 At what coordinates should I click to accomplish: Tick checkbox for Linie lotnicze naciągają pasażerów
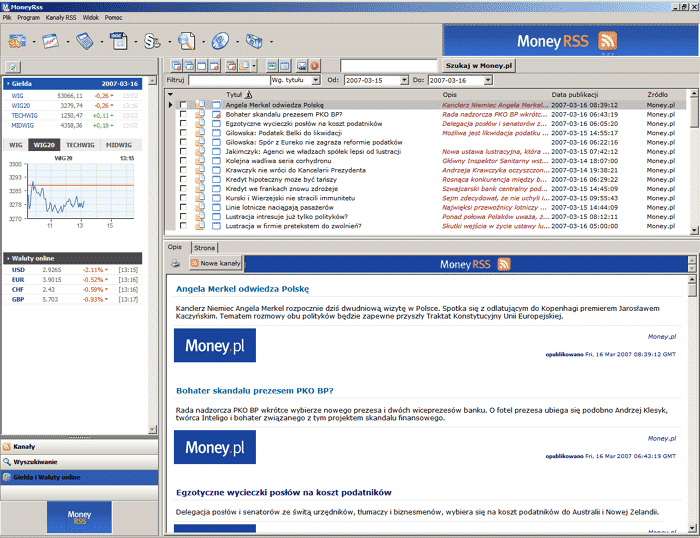click(x=183, y=207)
